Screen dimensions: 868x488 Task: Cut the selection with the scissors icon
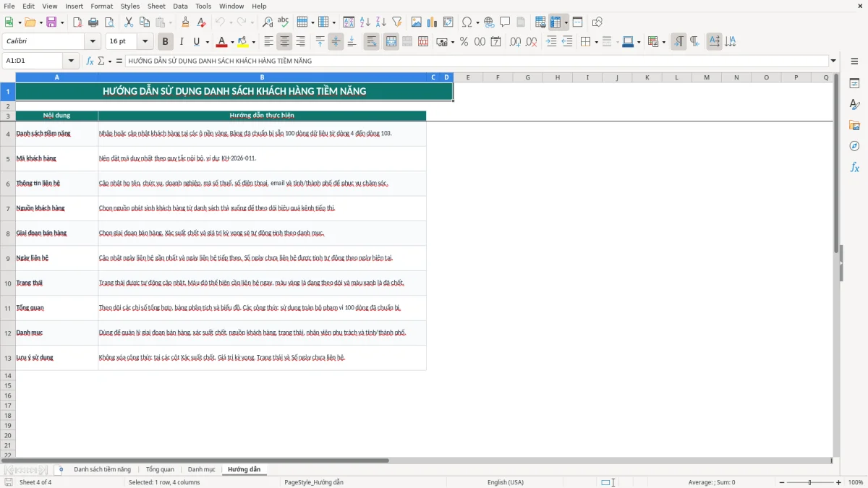[x=128, y=22]
